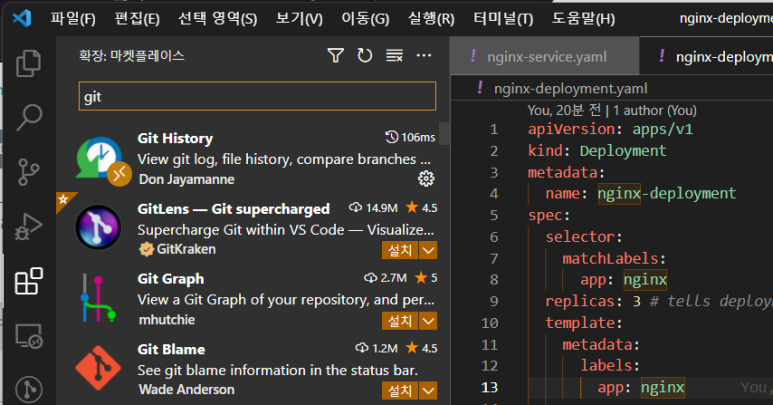
Task: Click the extension search box containing git
Action: [257, 97]
